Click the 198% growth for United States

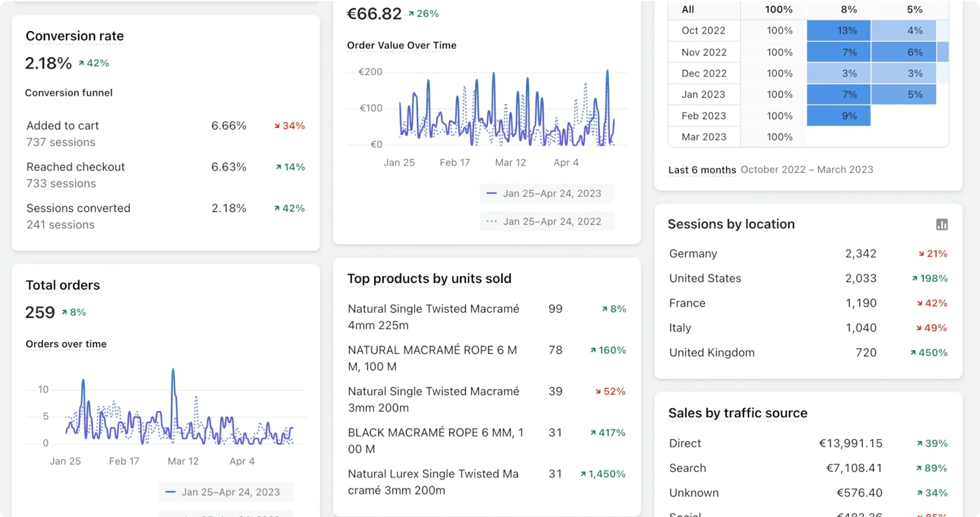click(x=930, y=279)
